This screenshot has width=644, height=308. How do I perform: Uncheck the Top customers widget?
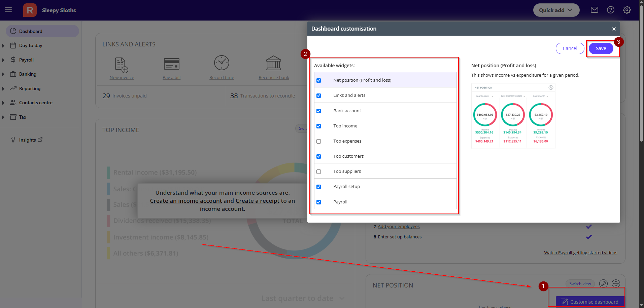pyautogui.click(x=318, y=156)
